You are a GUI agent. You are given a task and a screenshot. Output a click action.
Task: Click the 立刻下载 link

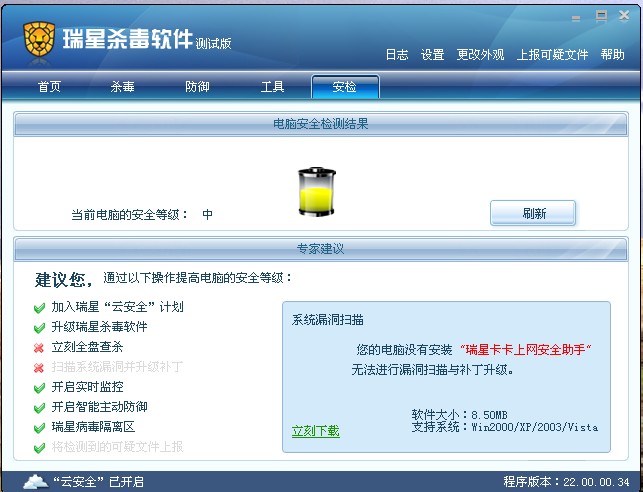[316, 431]
